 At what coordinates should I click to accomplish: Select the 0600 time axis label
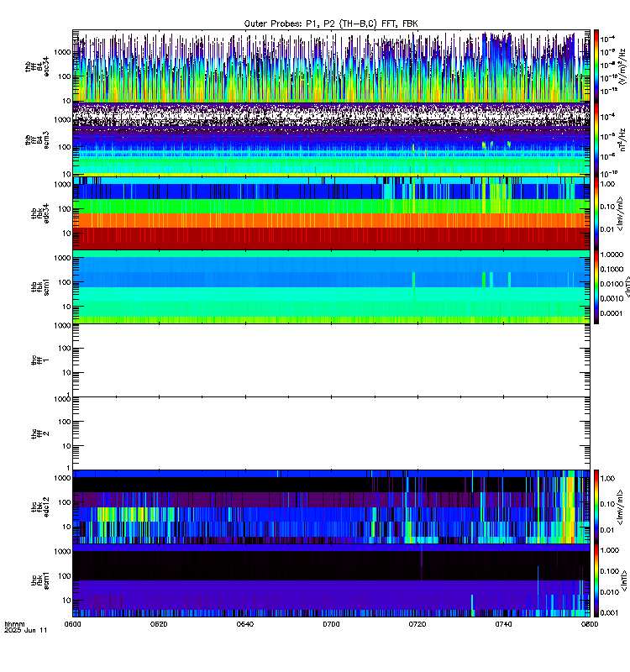tap(72, 624)
